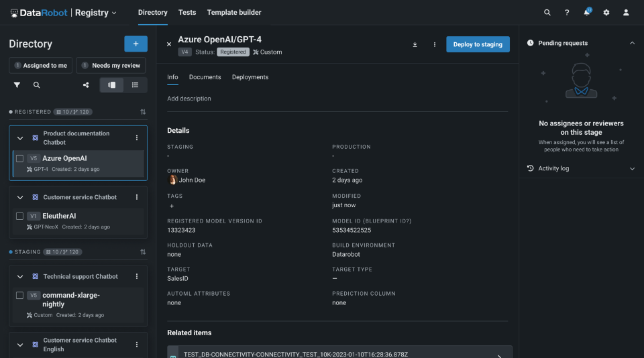Viewport: 644px width, 358px height.
Task: Click the share icon in Directory toolbar
Action: pyautogui.click(x=86, y=85)
